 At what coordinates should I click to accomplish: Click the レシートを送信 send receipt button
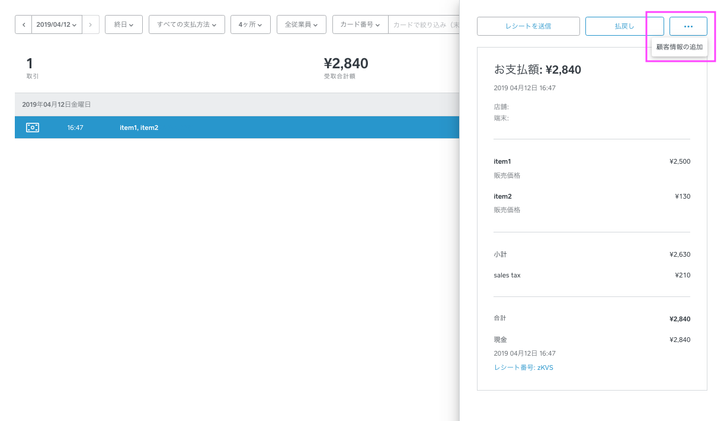point(528,26)
